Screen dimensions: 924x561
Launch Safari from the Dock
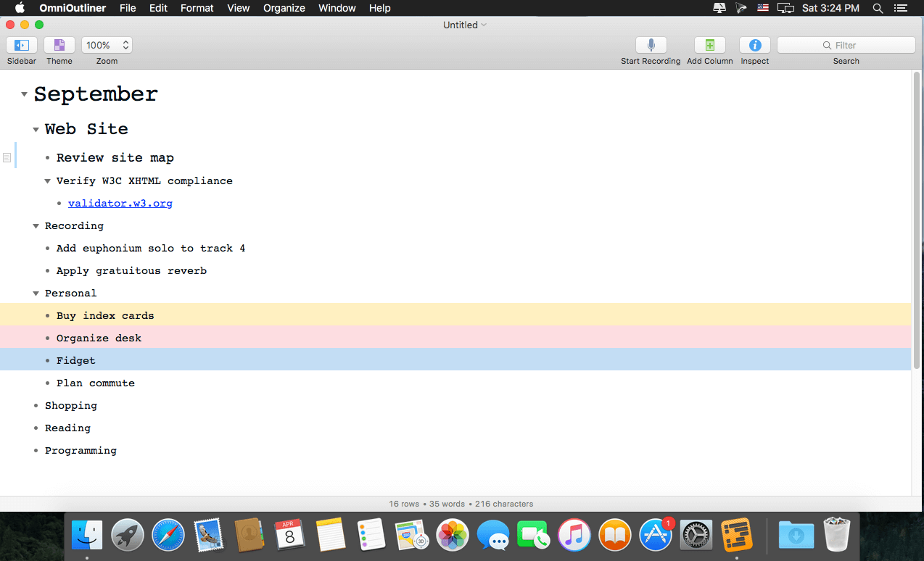coord(168,536)
